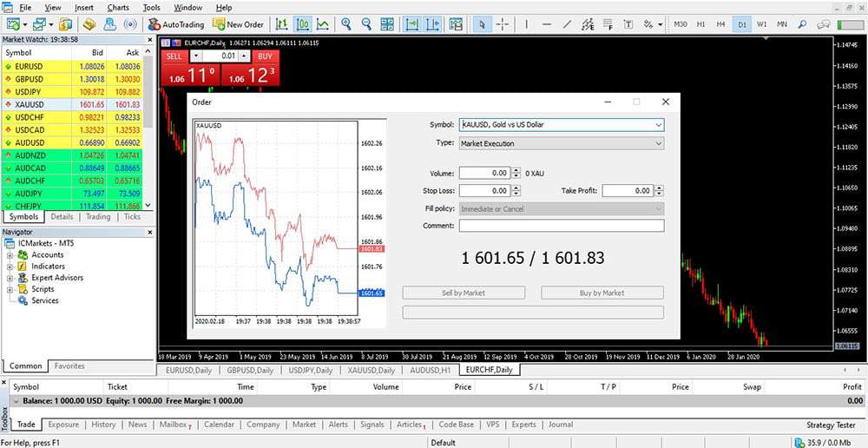Select the text label tool

click(628, 24)
